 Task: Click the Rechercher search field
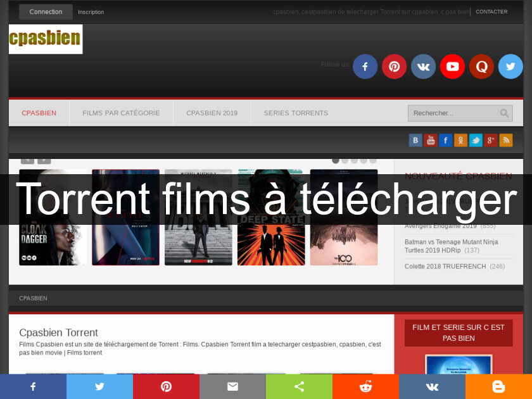point(460,113)
